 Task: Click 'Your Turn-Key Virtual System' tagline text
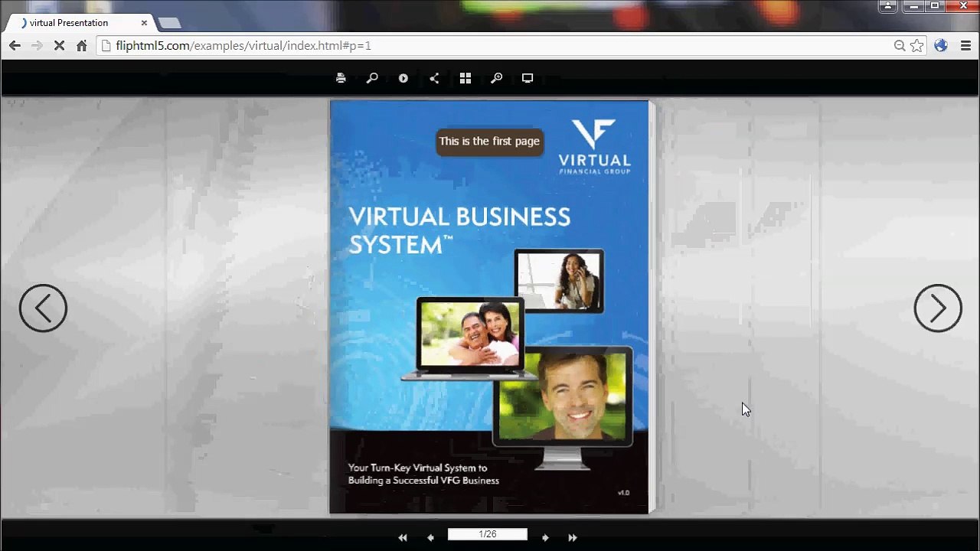[423, 474]
